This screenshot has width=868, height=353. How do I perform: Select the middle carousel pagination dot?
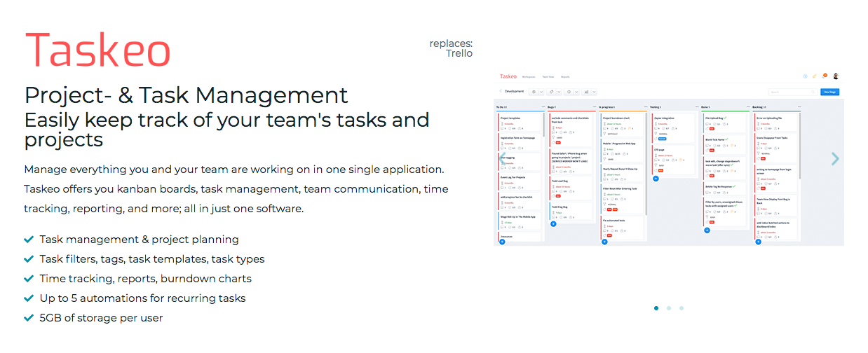coord(669,307)
